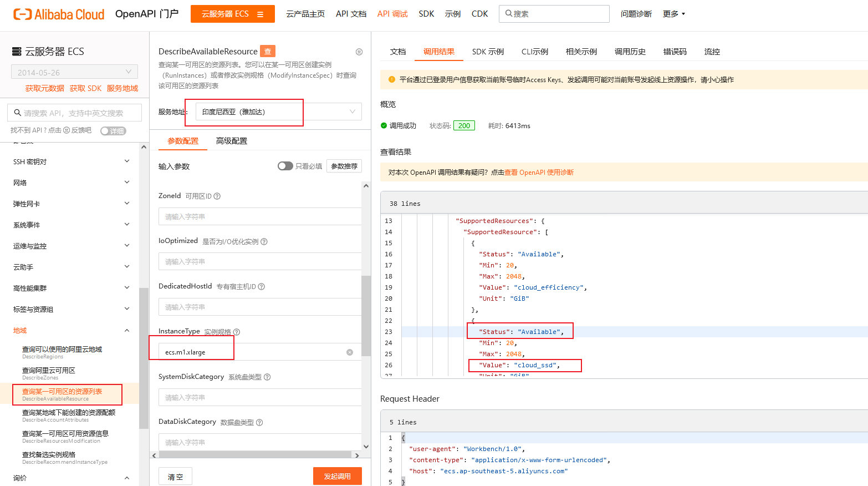Click the sidebar API list scrollbar
This screenshot has width=868, height=486.
point(144,358)
